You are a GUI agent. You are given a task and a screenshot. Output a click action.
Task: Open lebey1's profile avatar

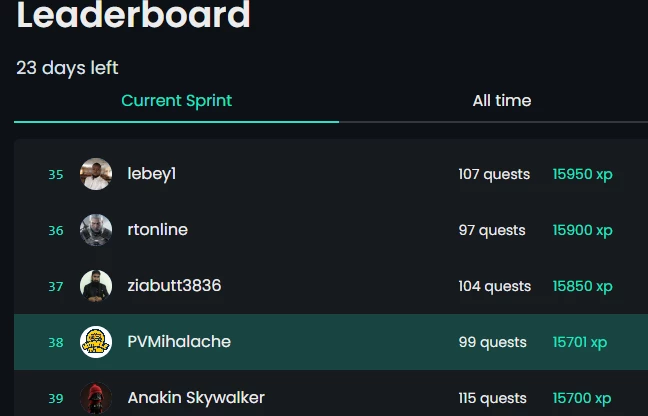click(96, 174)
